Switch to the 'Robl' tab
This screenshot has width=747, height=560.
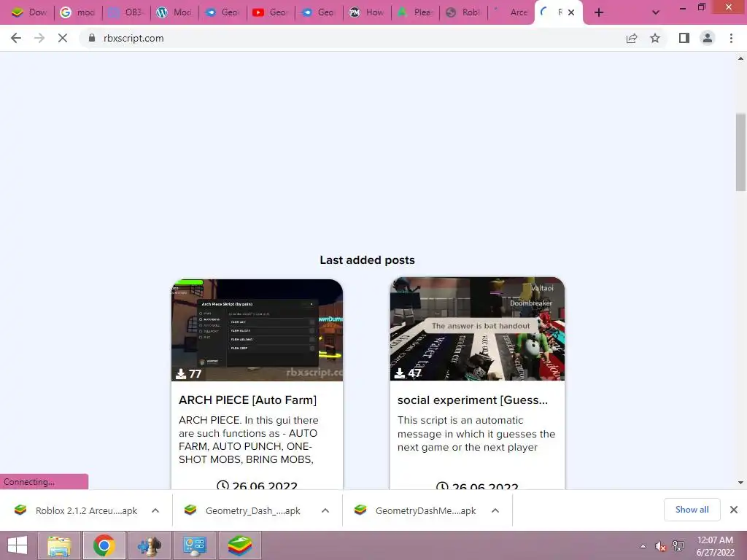[463, 12]
